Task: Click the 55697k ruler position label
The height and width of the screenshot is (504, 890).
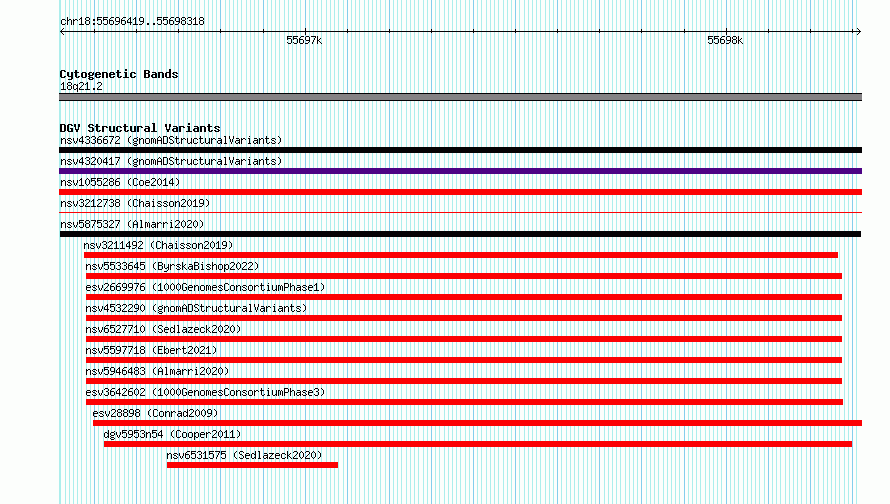Action: [x=304, y=40]
